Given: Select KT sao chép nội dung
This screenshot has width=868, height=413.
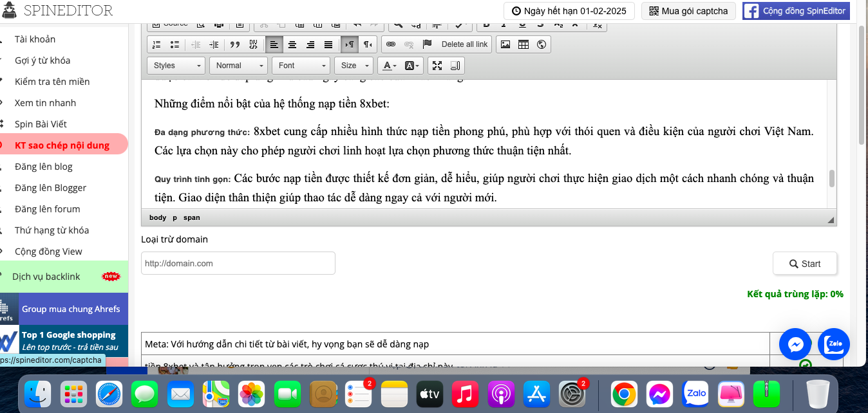Looking at the screenshot, I should [62, 145].
